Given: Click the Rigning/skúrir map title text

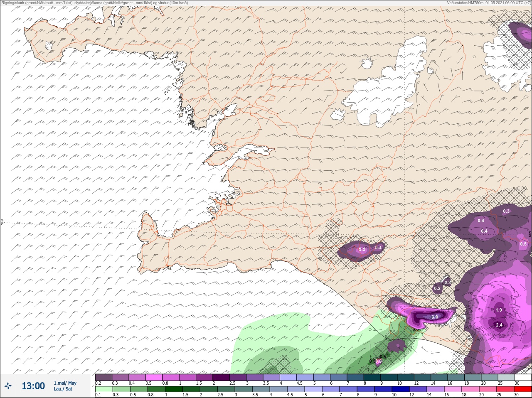Looking at the screenshot, I should [95, 2].
